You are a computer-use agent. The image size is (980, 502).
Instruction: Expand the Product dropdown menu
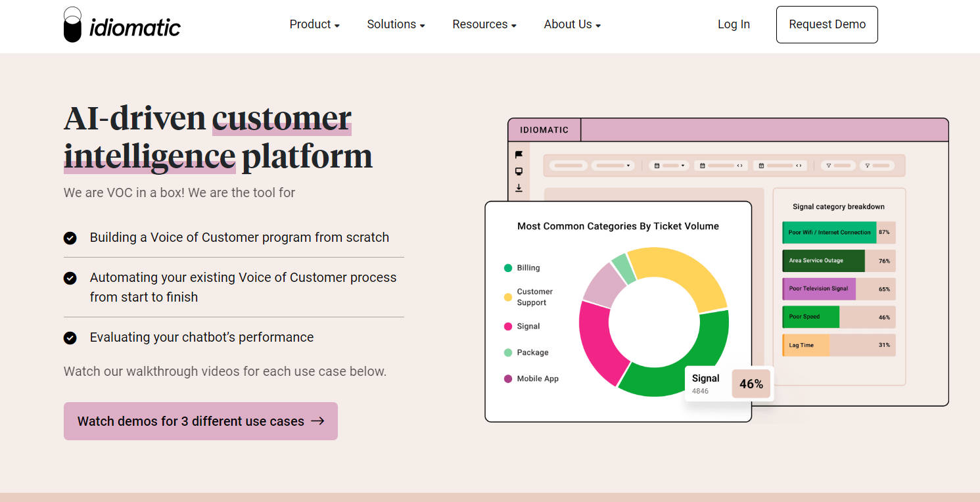point(314,24)
